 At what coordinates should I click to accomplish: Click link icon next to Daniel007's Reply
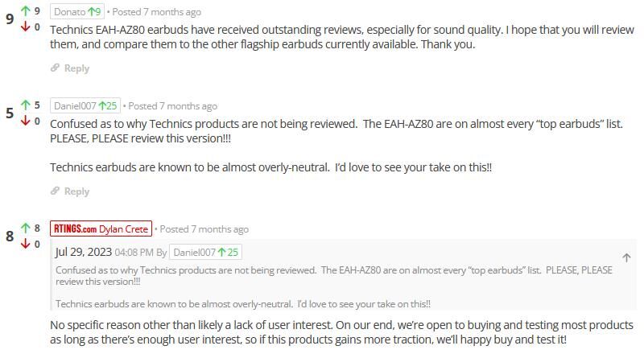(x=55, y=191)
